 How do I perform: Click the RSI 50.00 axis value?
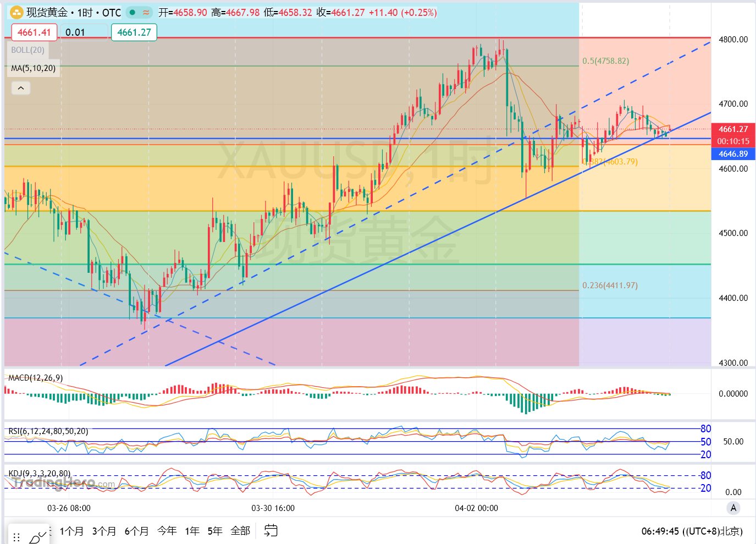(733, 442)
